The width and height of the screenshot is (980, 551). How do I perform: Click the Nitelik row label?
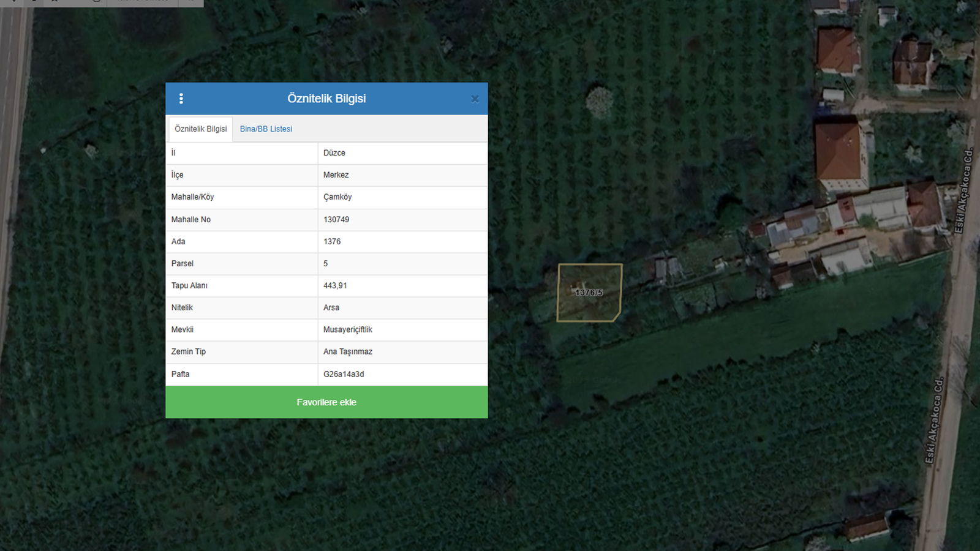(x=182, y=308)
